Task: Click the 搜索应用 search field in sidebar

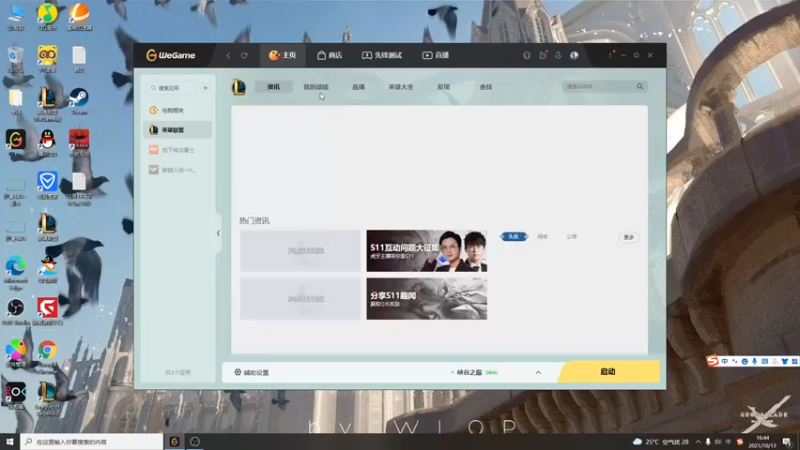Action: click(172, 88)
